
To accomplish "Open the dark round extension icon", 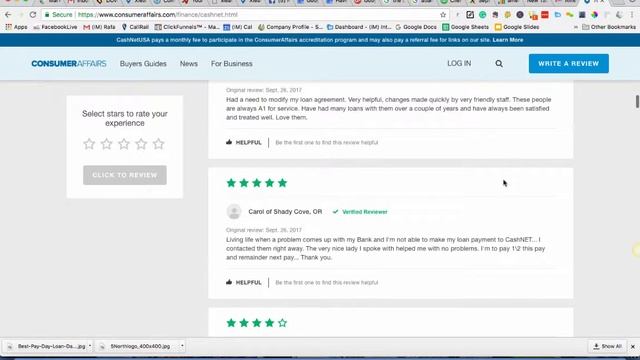I will 520,15.
